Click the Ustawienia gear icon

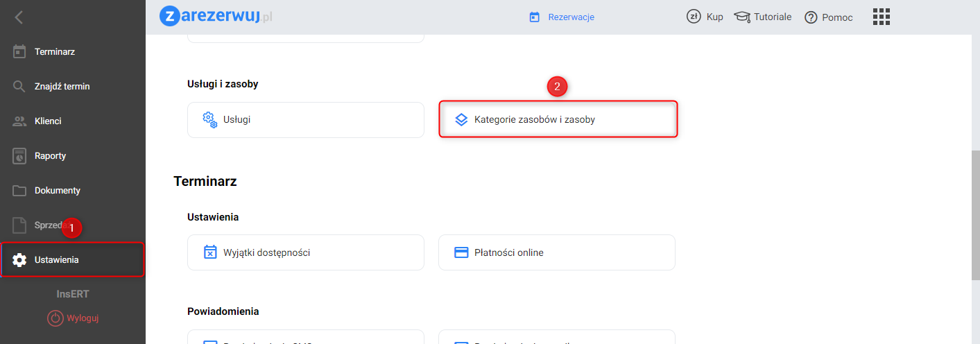[x=19, y=260]
